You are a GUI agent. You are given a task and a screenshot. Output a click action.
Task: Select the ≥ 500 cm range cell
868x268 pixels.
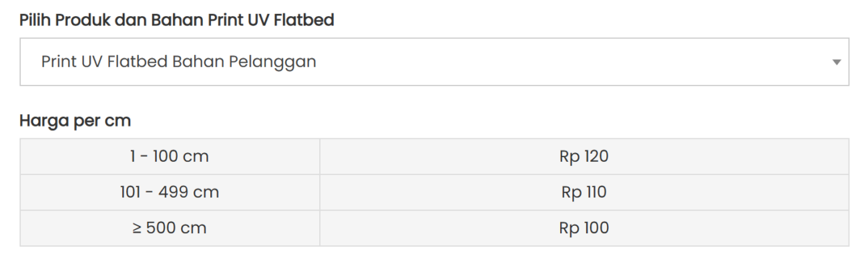click(x=170, y=228)
